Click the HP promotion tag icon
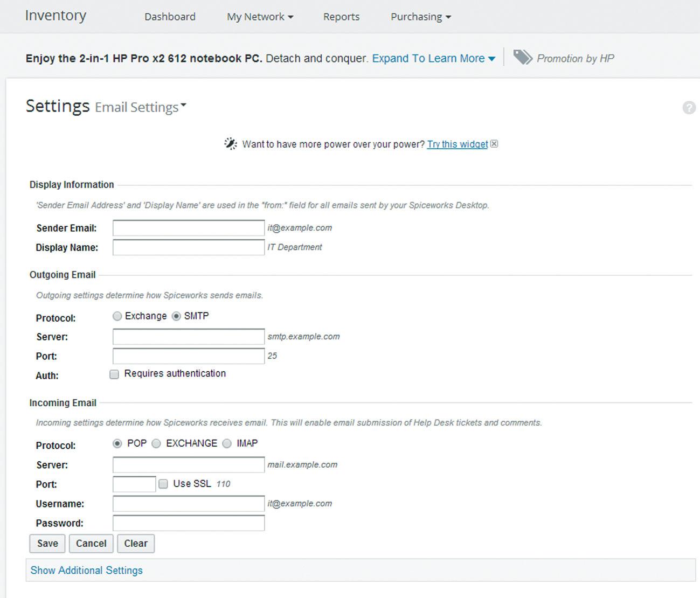The image size is (700, 598). [x=522, y=57]
